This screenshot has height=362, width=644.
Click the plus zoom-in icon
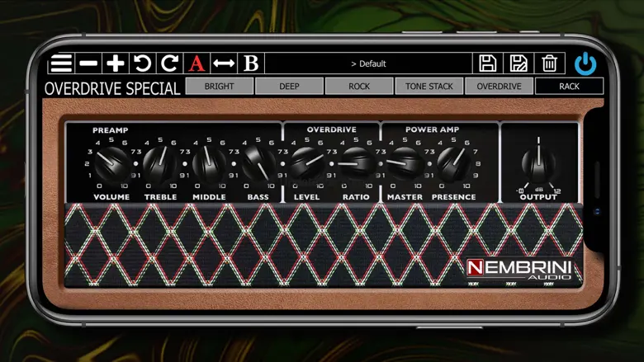116,63
